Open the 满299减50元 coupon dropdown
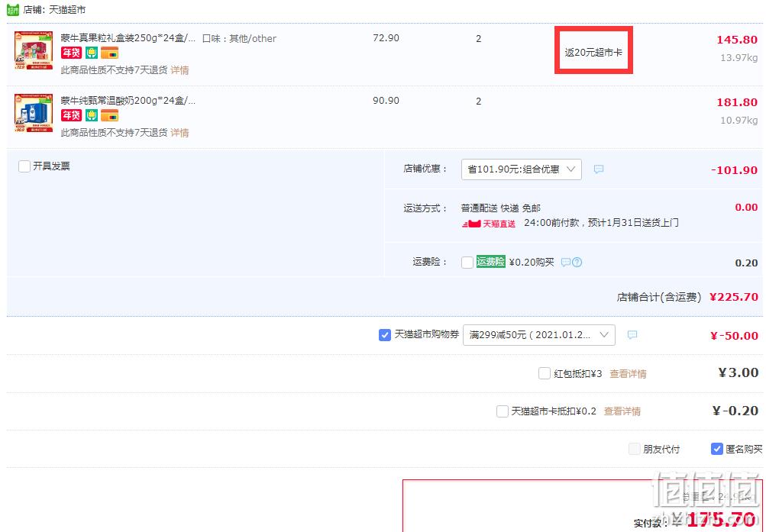Image resolution: width=766 pixels, height=532 pixels. click(x=539, y=335)
